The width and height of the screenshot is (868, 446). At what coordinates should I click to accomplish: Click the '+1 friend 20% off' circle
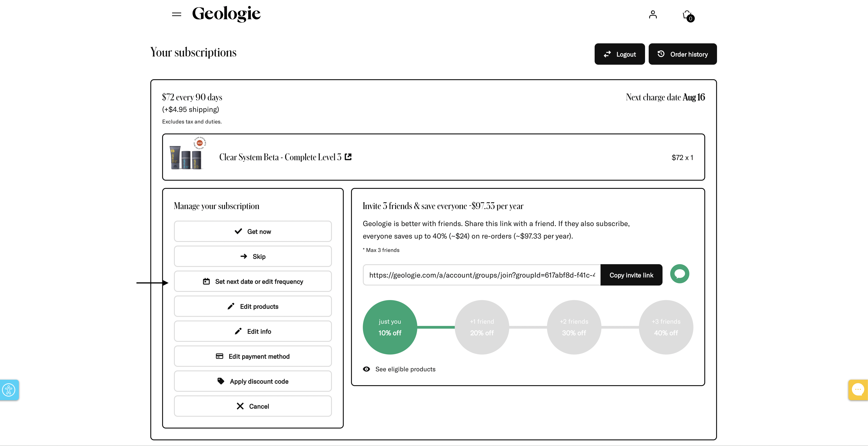pos(482,327)
